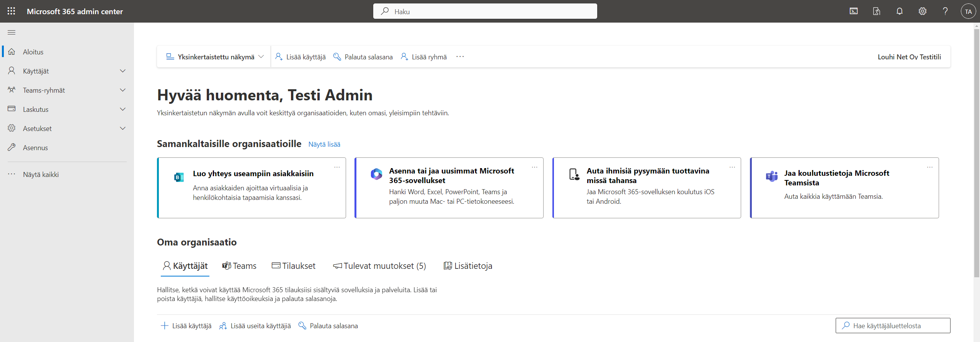Switch to Tulevat muutokset (5) tab
The image size is (980, 342).
click(379, 266)
